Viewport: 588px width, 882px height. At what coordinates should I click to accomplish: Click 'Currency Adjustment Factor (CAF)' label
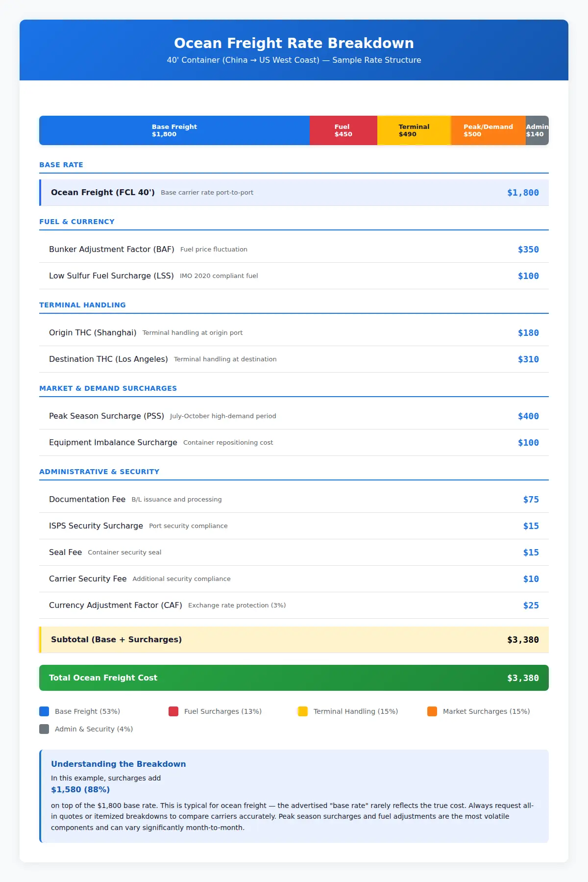pyautogui.click(x=116, y=605)
